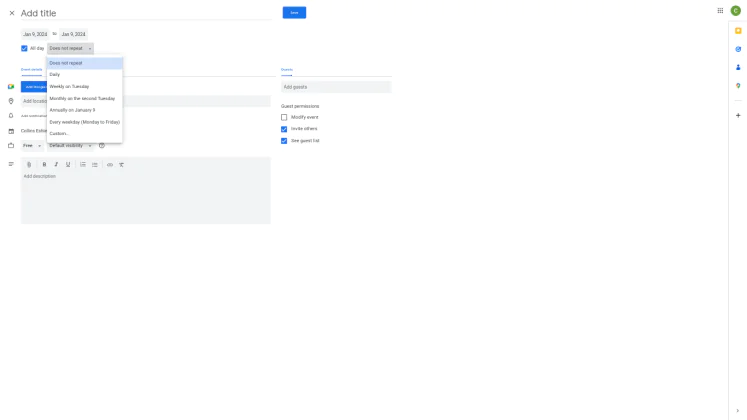Remove formatting from the description
The image size is (747, 420).
pyautogui.click(x=121, y=165)
